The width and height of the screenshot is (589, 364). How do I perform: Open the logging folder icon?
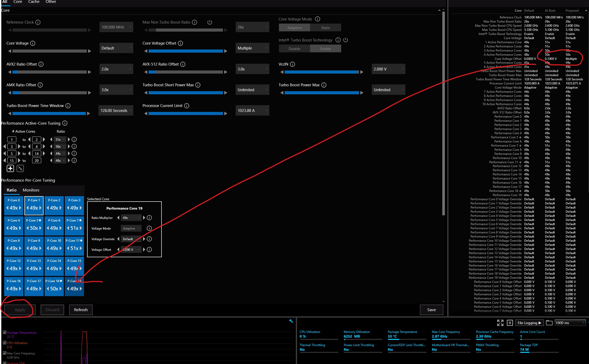[549, 323]
